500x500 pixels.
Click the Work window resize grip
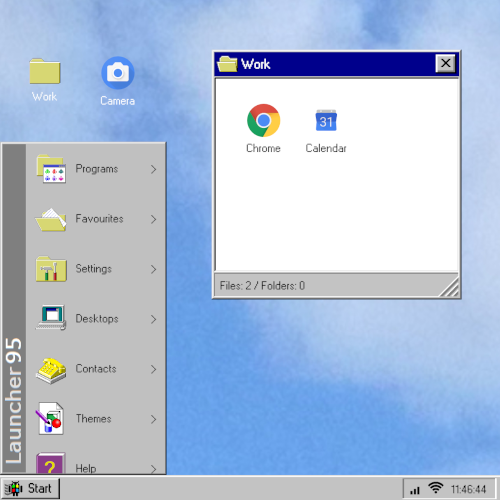tap(449, 287)
